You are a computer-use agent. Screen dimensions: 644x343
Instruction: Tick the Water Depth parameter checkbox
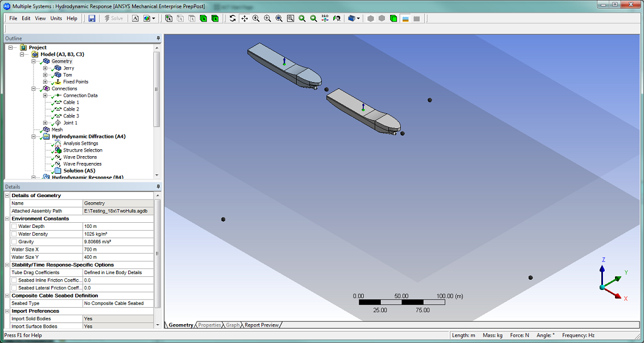point(14,227)
